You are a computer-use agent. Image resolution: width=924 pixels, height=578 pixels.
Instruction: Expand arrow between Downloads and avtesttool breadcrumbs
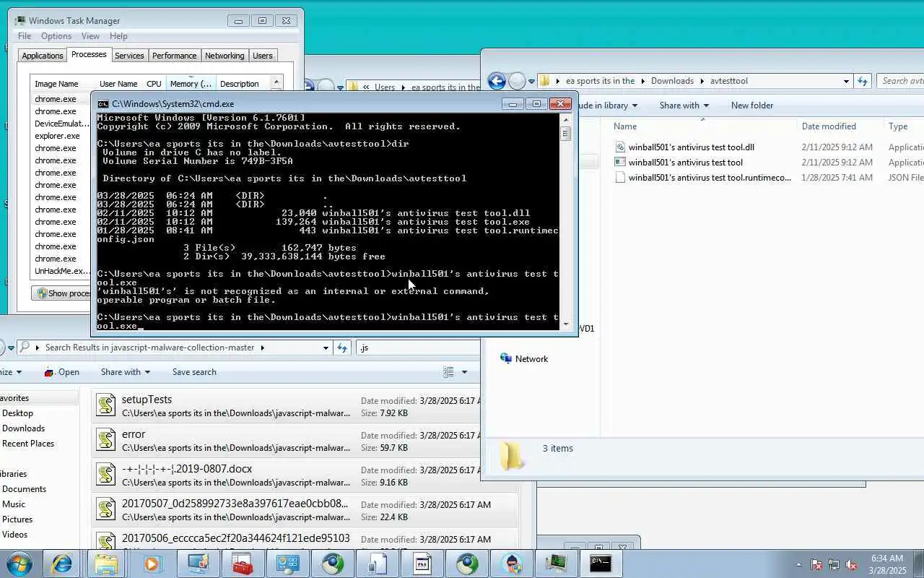[x=702, y=81]
